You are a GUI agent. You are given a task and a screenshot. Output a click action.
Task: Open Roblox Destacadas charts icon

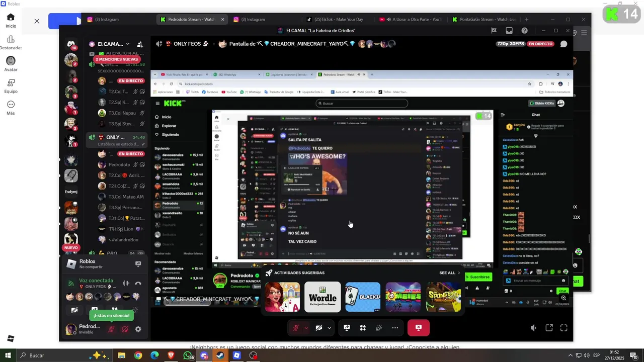tap(11, 42)
